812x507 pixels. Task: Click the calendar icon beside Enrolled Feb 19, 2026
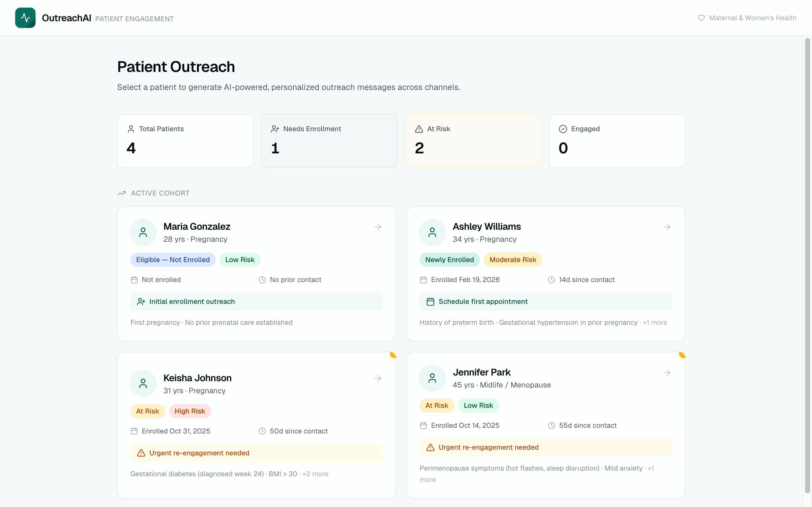[x=423, y=279]
